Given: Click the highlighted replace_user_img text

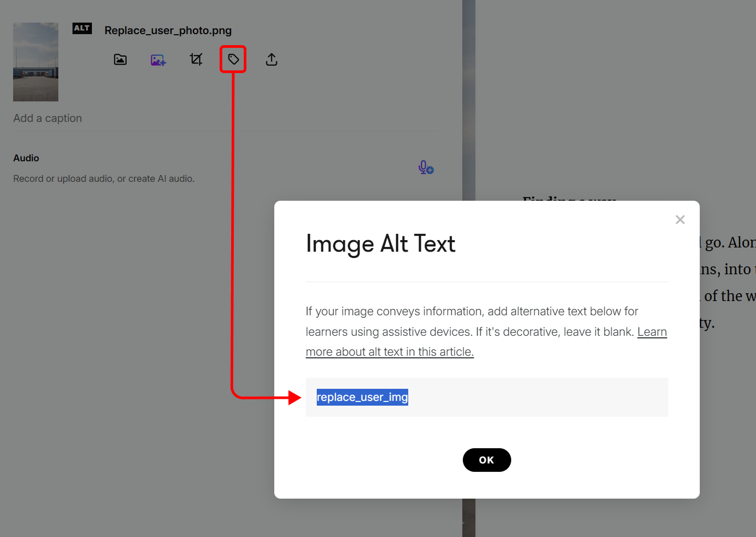Looking at the screenshot, I should pos(362,397).
